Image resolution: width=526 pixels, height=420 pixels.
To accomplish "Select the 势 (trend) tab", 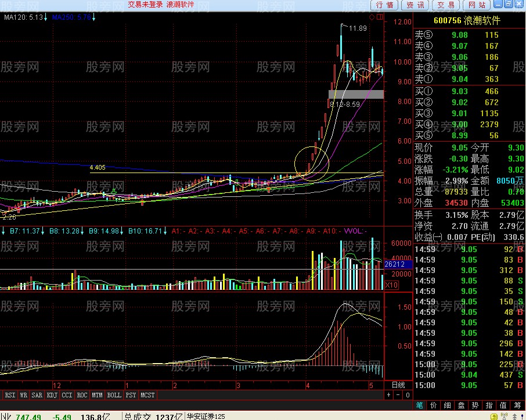I will (x=475, y=405).
